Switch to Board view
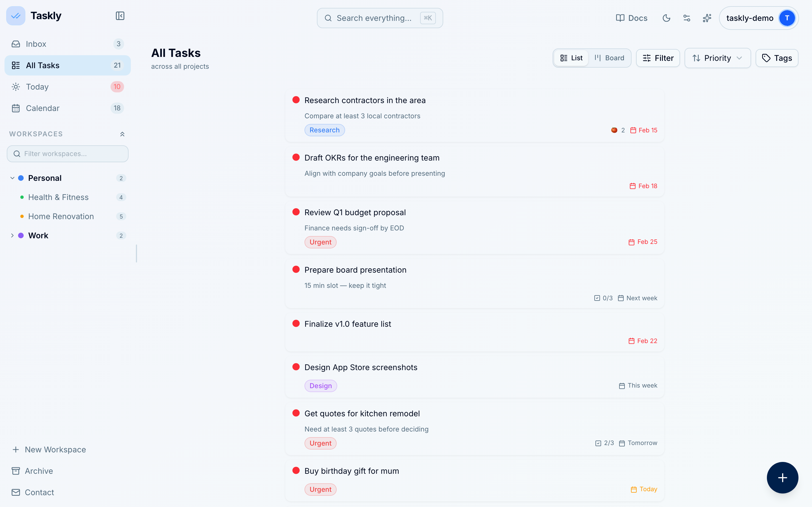This screenshot has height=507, width=812. (609, 58)
